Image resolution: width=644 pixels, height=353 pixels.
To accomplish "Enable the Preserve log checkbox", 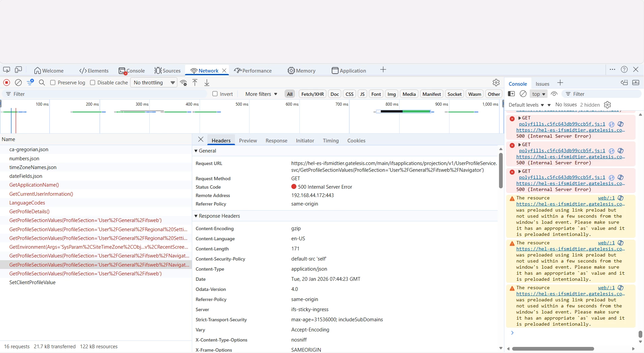I will click(53, 83).
